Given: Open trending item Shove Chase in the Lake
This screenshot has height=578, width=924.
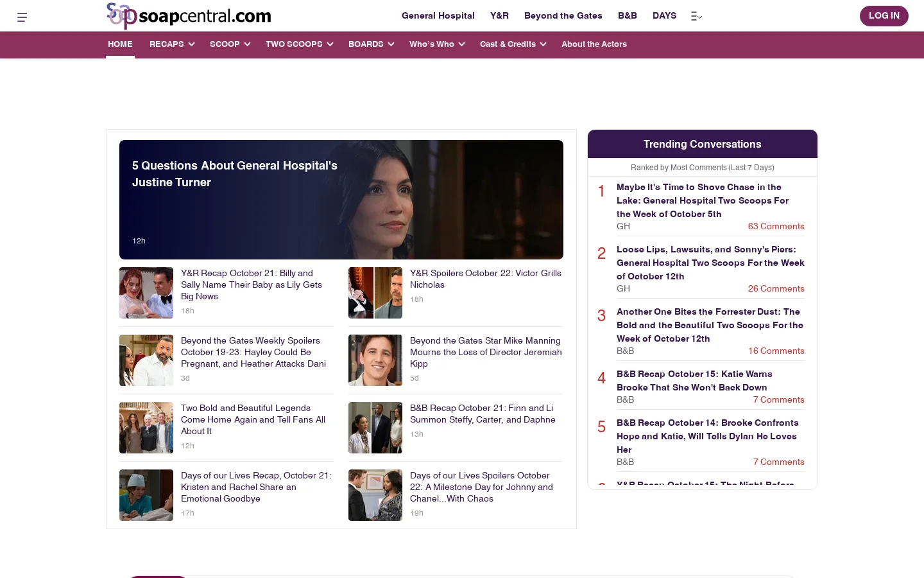Looking at the screenshot, I should click(703, 200).
